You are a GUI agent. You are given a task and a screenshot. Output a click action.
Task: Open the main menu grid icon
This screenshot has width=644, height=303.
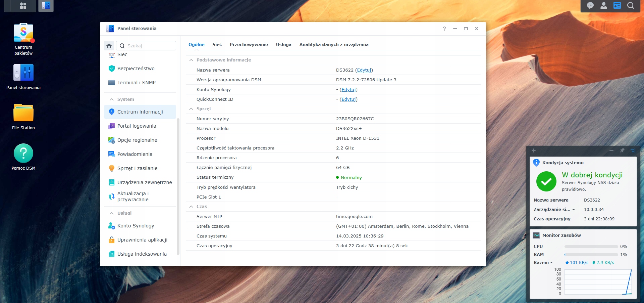pos(23,6)
